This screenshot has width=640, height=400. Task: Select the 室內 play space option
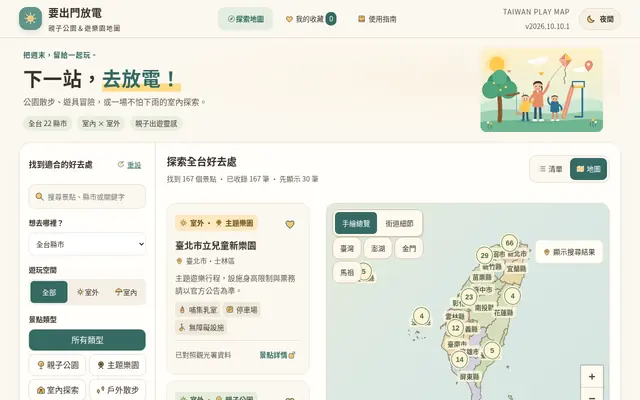[x=126, y=292]
